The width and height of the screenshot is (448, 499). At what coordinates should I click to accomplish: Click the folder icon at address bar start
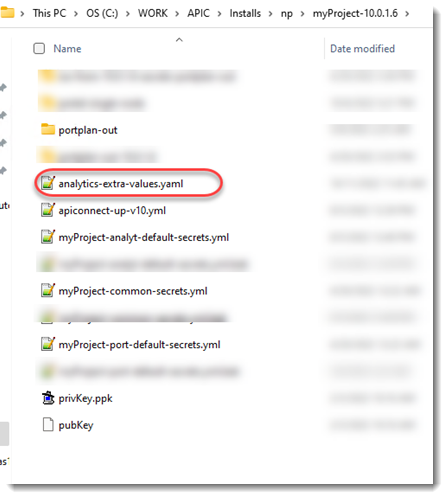pyautogui.click(x=7, y=13)
